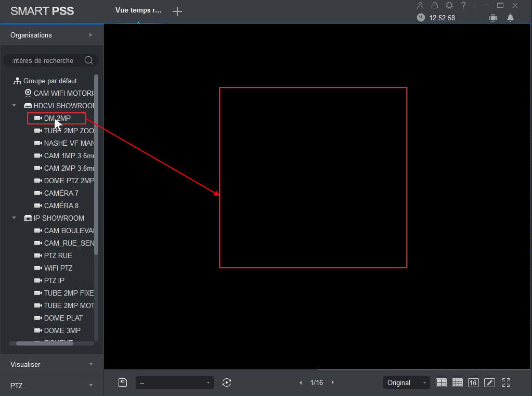Switch to the four-window grid layout

click(441, 382)
